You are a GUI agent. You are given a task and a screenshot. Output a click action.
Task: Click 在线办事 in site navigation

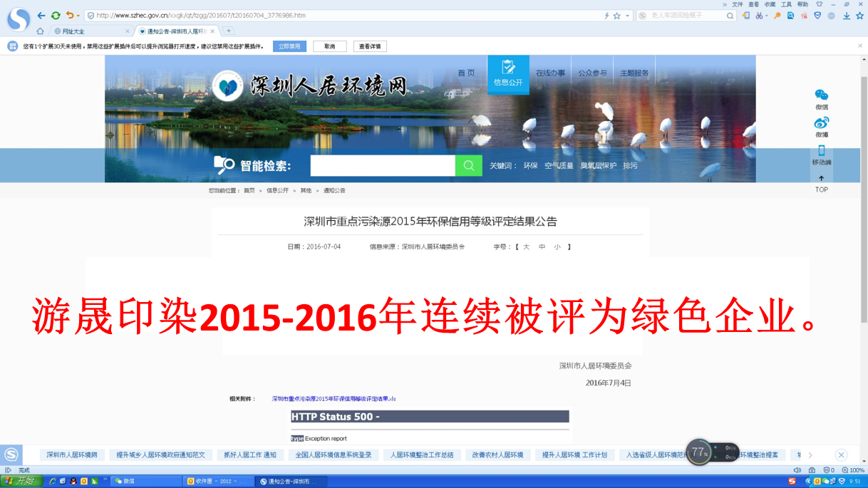550,73
